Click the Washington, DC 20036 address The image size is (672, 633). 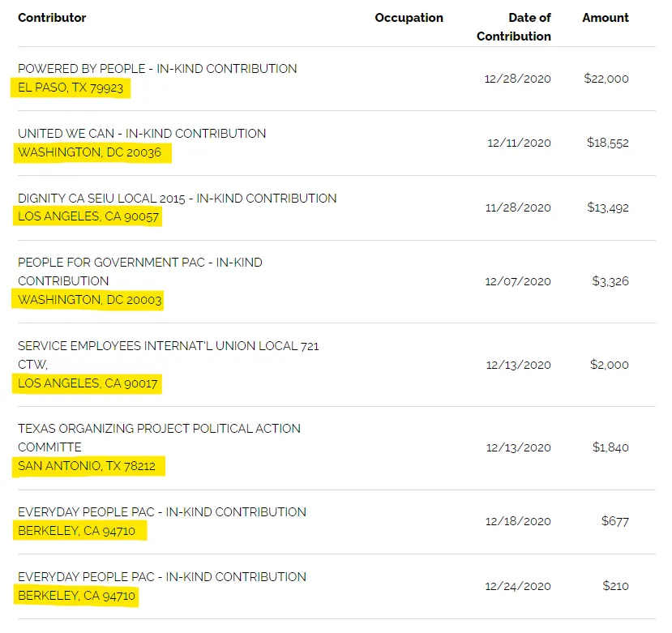[x=90, y=152]
